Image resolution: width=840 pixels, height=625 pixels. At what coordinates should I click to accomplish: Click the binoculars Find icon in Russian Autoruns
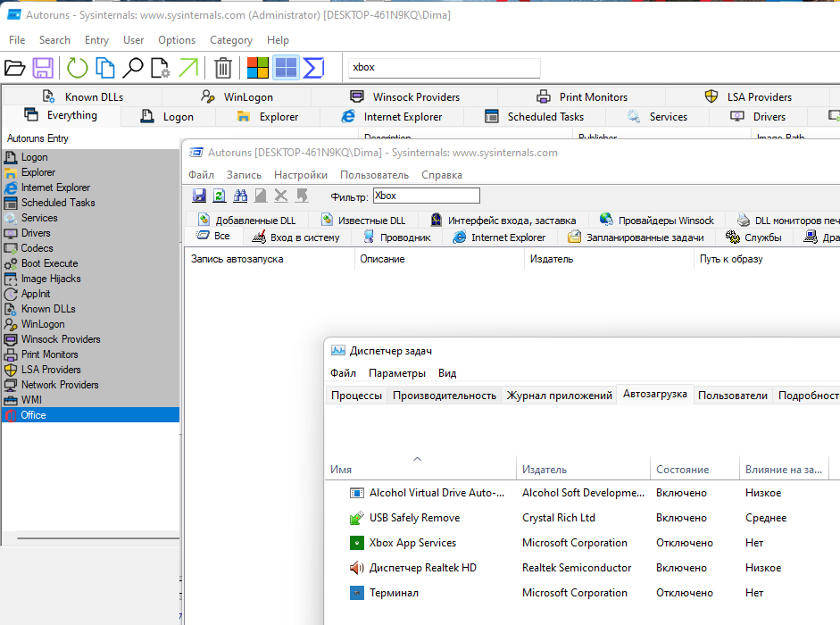pos(240,196)
